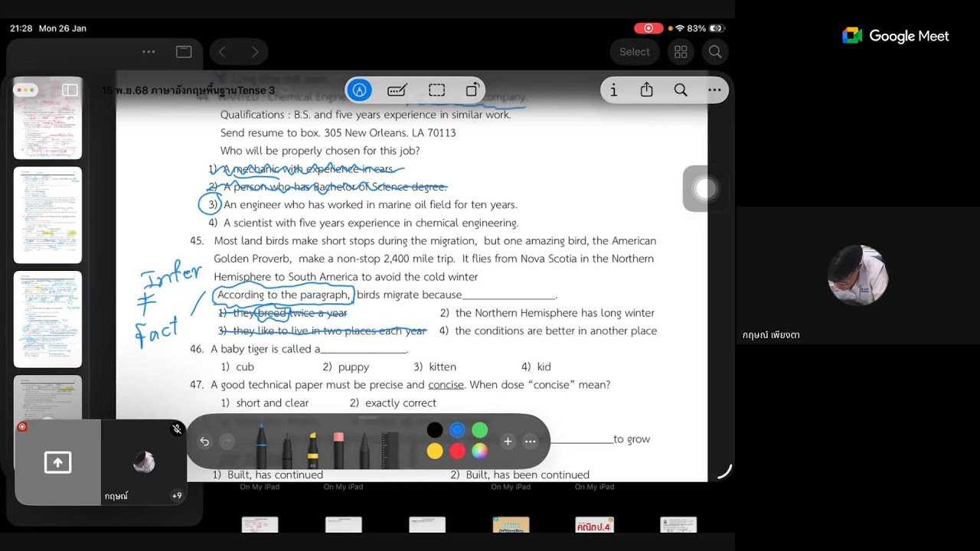
Task: Open the multicolor color wheel picker
Action: [x=479, y=452]
